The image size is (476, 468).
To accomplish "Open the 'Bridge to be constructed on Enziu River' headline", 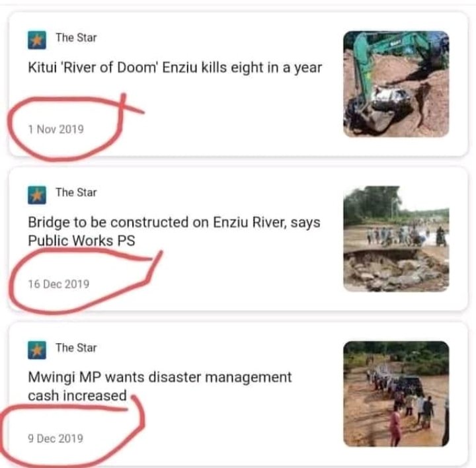I will coord(174,223).
